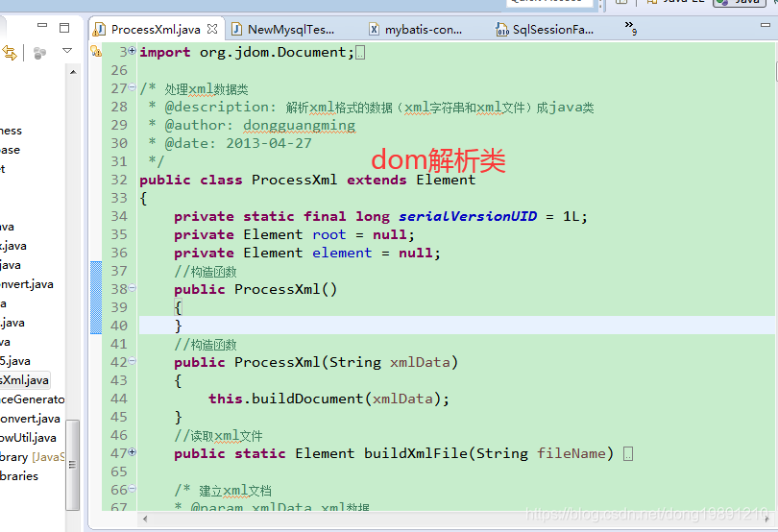This screenshot has height=532, width=778.
Task: Click the editor horizontal scroll-left arrow
Action: click(145, 520)
